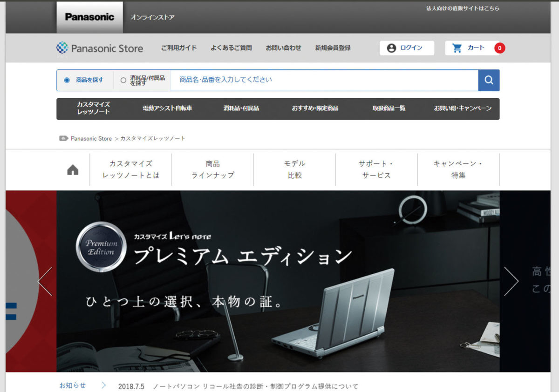Viewport: 559px width, 392px height.
Task: Open the 商品ラインナップ tab
Action: tap(213, 170)
